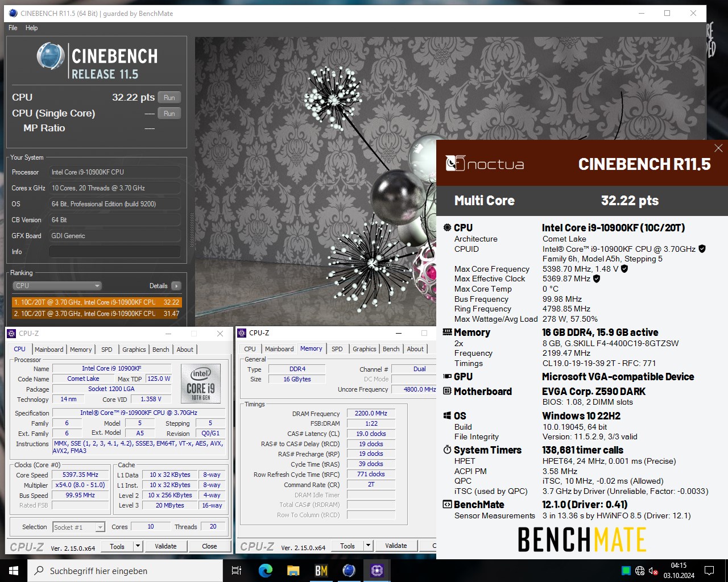
Task: Open File Explorer from the taskbar
Action: [x=293, y=571]
